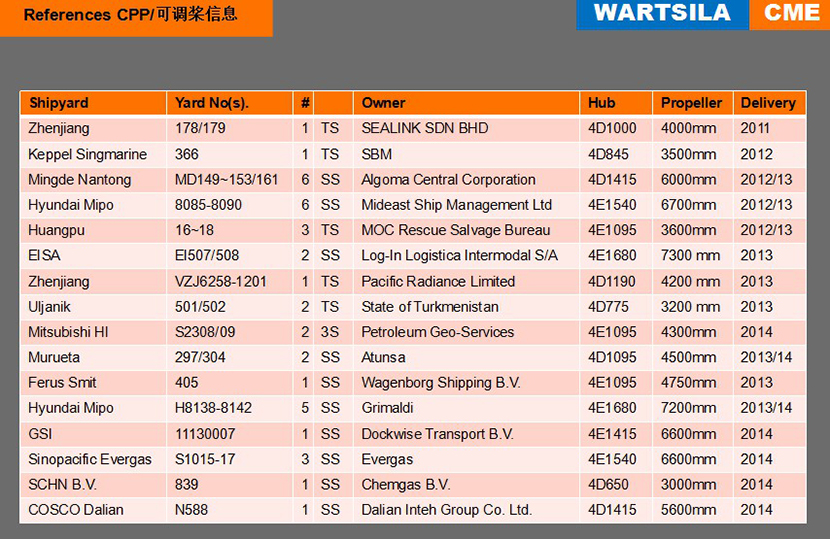Viewport: 830px width, 539px height.
Task: Click the Keppel Singmarine shipyard cell
Action: tap(88, 154)
